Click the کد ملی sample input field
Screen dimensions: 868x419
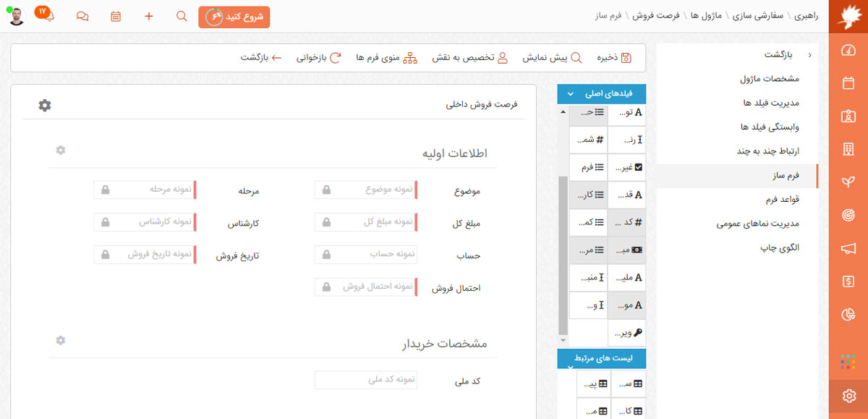(x=366, y=380)
